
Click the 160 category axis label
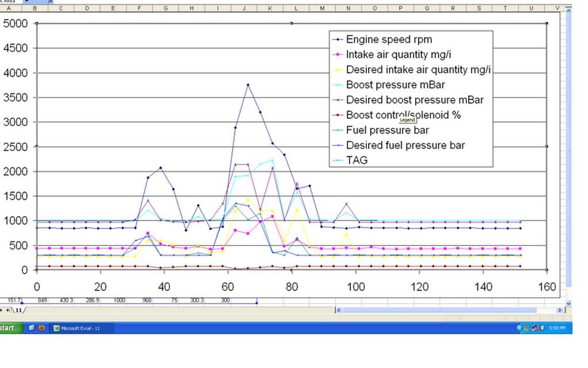[547, 287]
